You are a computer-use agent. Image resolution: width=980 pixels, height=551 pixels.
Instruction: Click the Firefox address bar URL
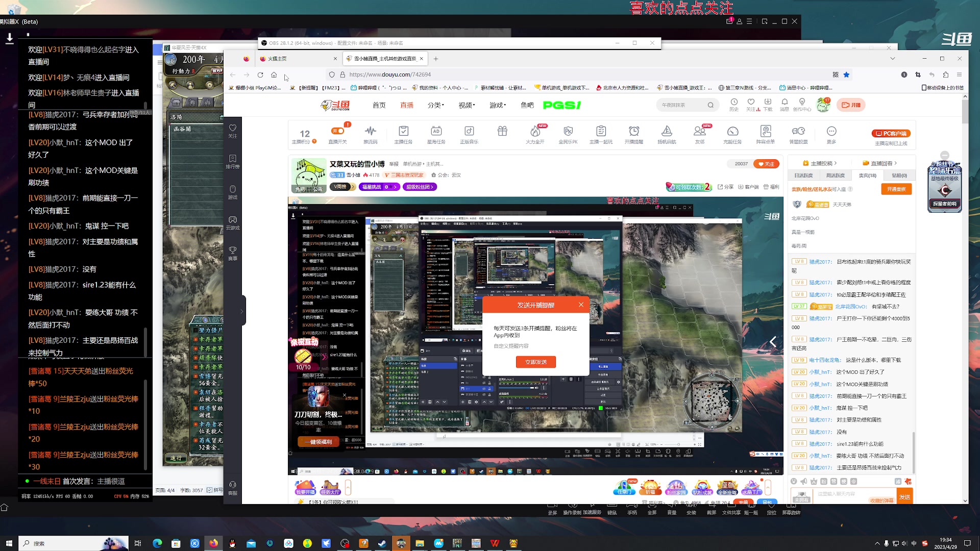390,74
